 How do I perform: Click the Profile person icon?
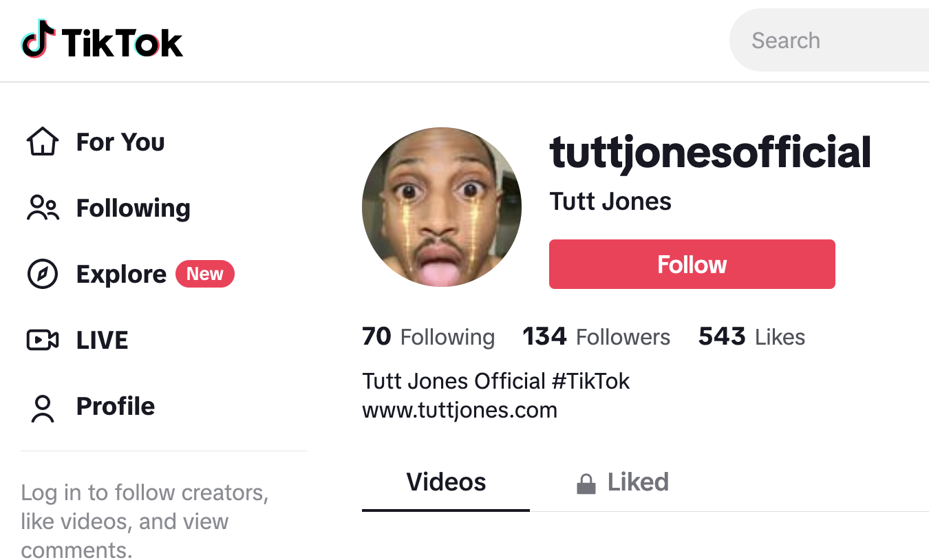pyautogui.click(x=43, y=407)
